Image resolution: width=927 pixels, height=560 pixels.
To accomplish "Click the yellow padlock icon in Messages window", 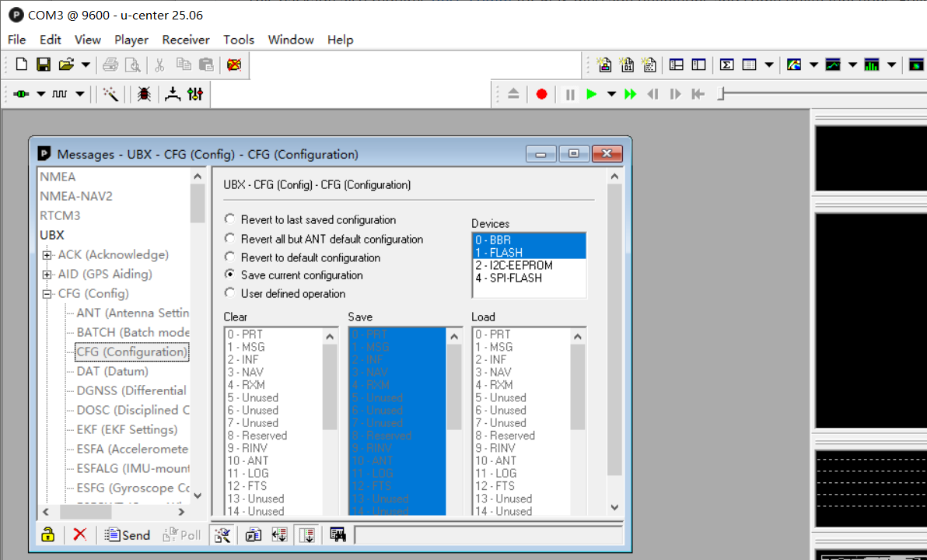I will click(48, 534).
